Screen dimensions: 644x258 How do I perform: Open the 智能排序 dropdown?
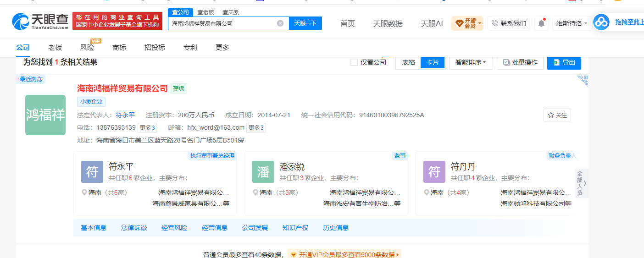[x=471, y=62]
